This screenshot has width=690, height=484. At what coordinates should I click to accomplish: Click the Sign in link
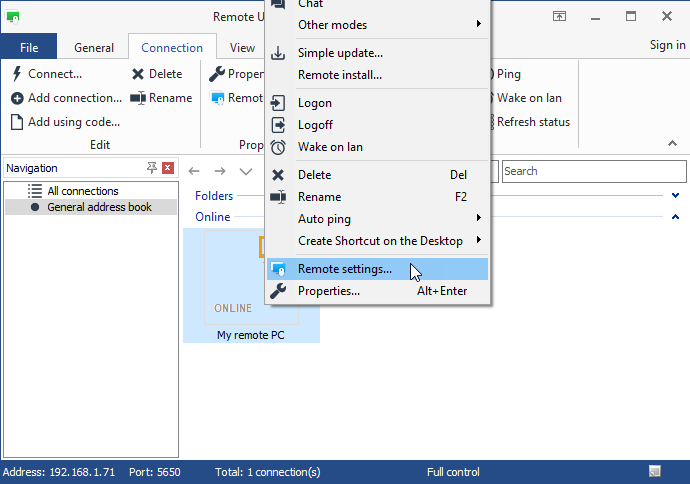[667, 45]
